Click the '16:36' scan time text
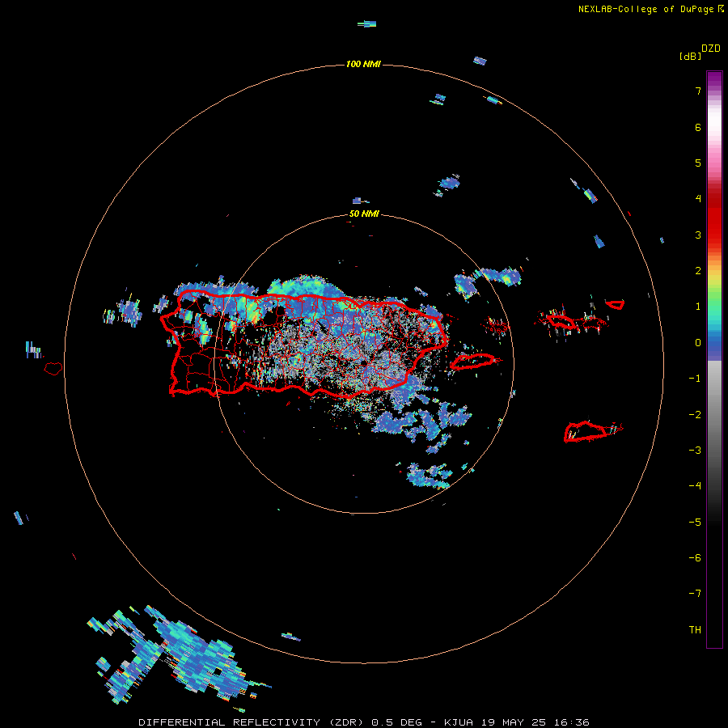The height and width of the screenshot is (728, 728). (x=571, y=722)
